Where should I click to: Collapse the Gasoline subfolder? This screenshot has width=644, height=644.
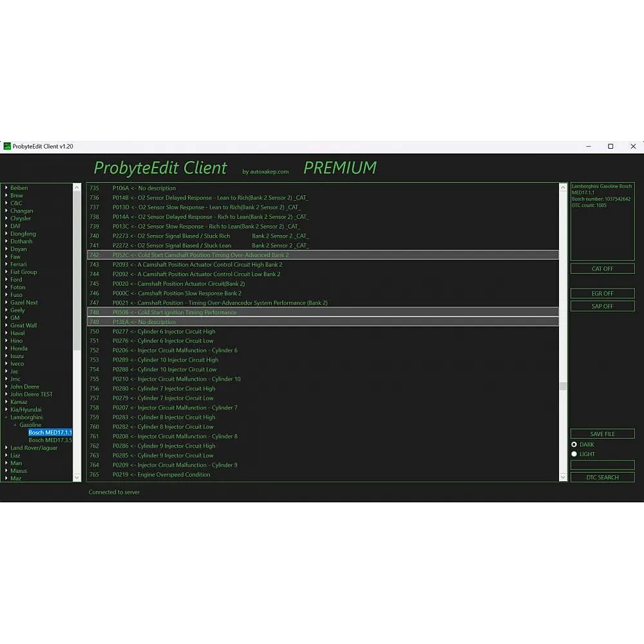pos(14,425)
